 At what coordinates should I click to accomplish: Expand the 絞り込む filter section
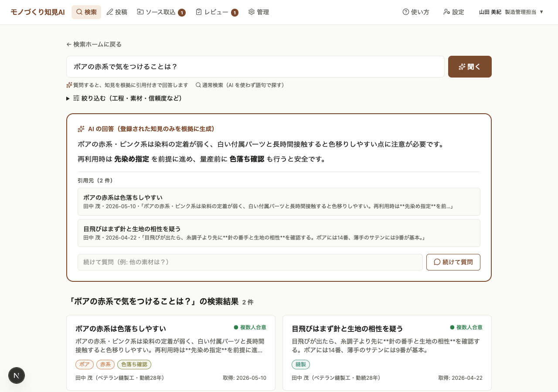coord(125,98)
